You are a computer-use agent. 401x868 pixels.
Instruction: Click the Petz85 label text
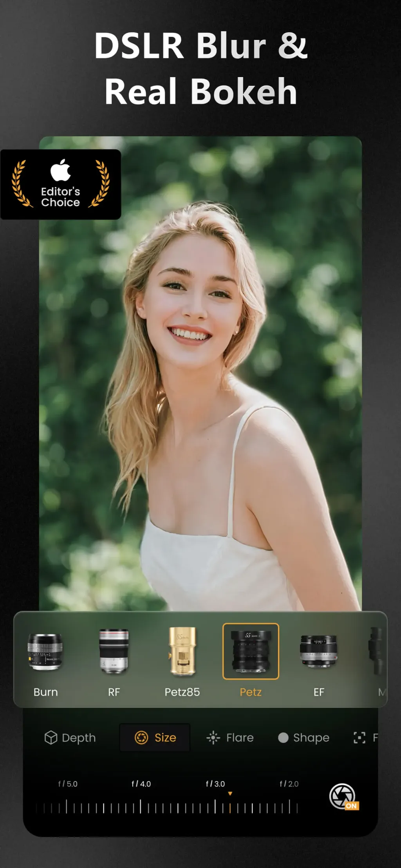point(182,692)
